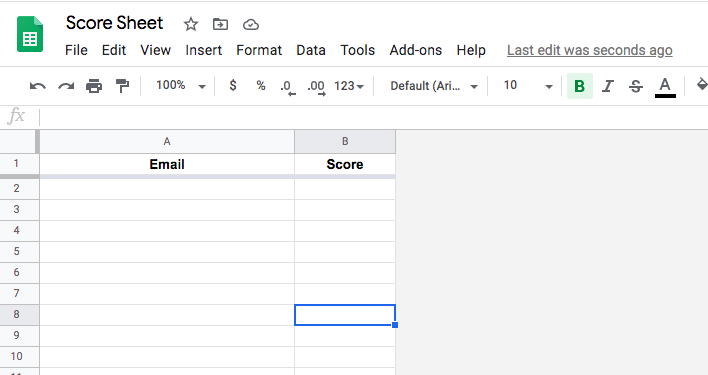Click the select-all corner box

coord(19,142)
